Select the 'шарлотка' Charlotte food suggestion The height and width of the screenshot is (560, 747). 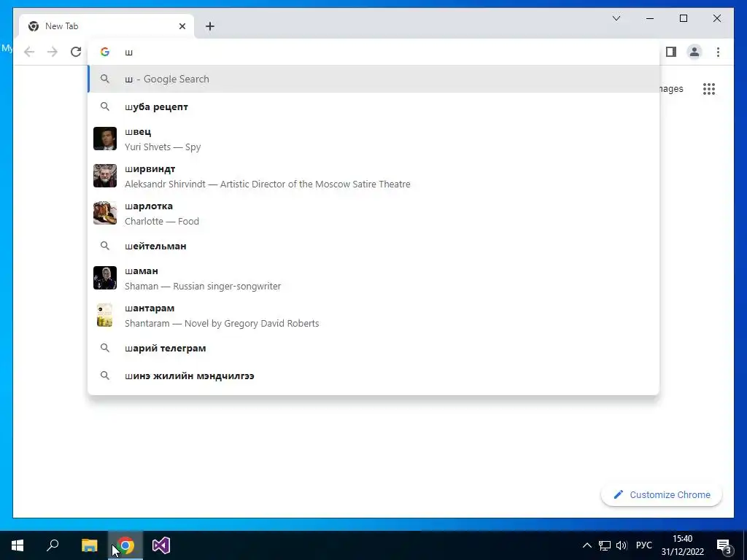pyautogui.click(x=373, y=214)
